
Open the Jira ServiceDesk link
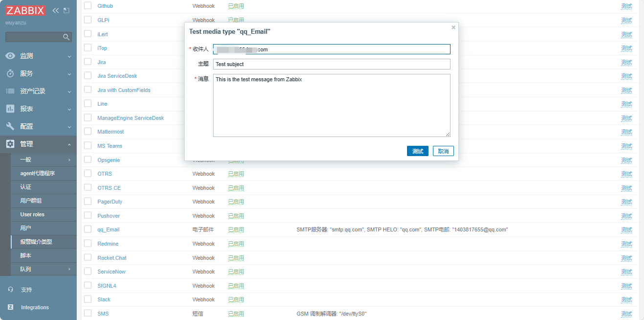(117, 76)
